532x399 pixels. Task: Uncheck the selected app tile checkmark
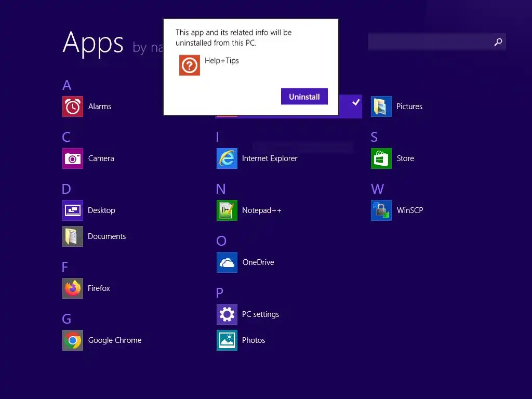point(355,102)
